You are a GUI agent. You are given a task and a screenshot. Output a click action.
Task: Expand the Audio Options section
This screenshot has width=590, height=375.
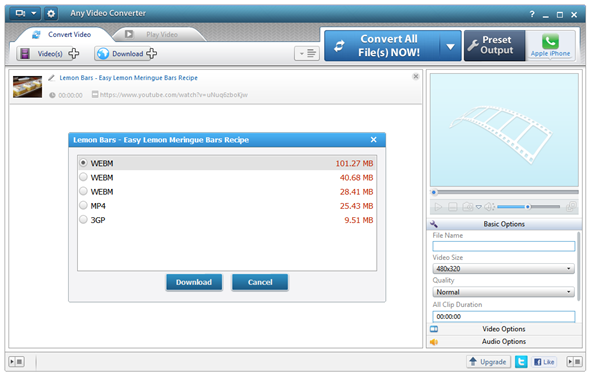(504, 342)
